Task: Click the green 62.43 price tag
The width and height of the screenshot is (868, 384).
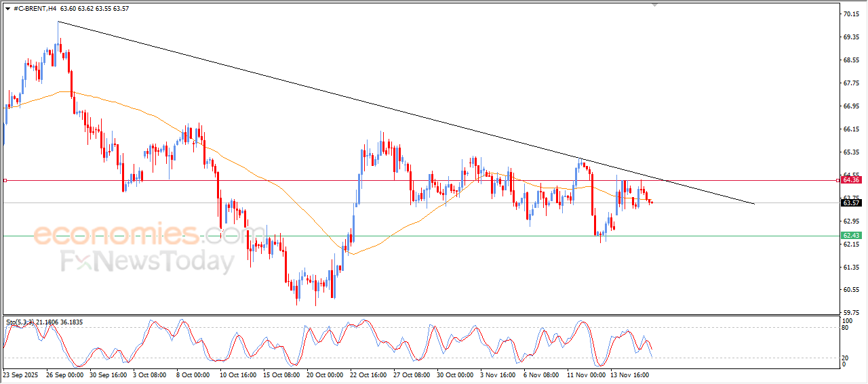Action: click(850, 236)
